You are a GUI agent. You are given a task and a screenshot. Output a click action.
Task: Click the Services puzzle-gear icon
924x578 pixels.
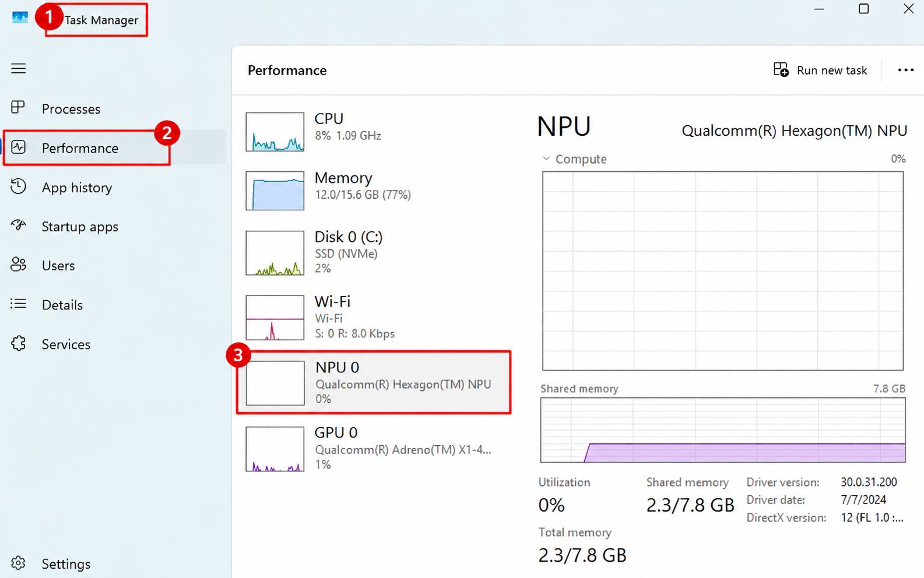[x=18, y=344]
